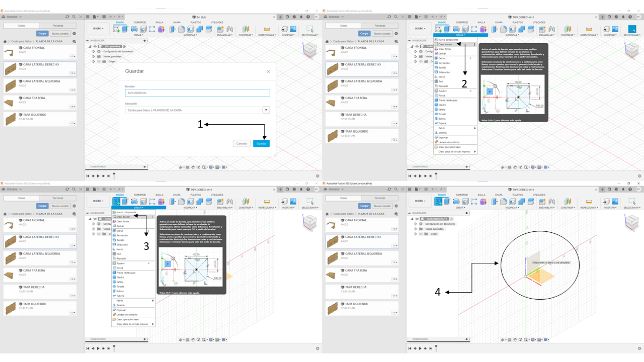Screen dimensions: 644x362
Task: Toggle TAPA DERECHA v1 visibility eye in bottom-right navigator
Action: 417,219
